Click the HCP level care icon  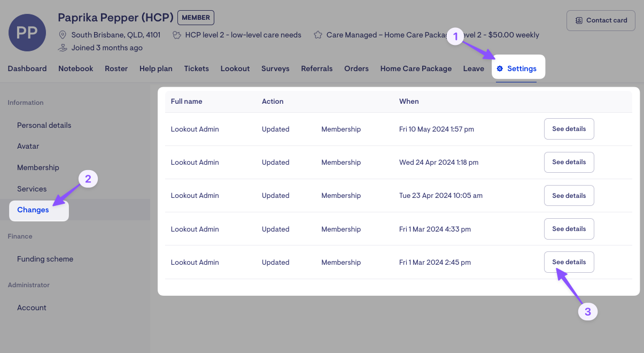[177, 35]
